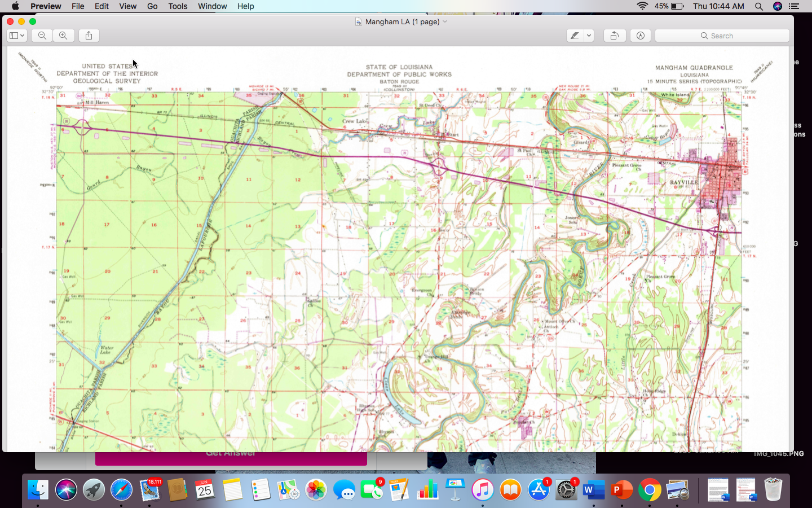This screenshot has width=812, height=508.
Task: Open the Share menu in Preview
Action: pos(88,35)
